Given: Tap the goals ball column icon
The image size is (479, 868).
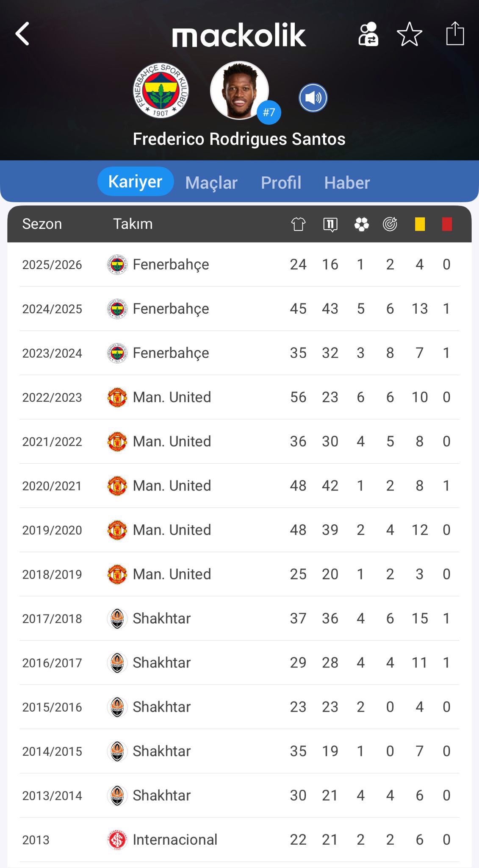Looking at the screenshot, I should (x=361, y=224).
